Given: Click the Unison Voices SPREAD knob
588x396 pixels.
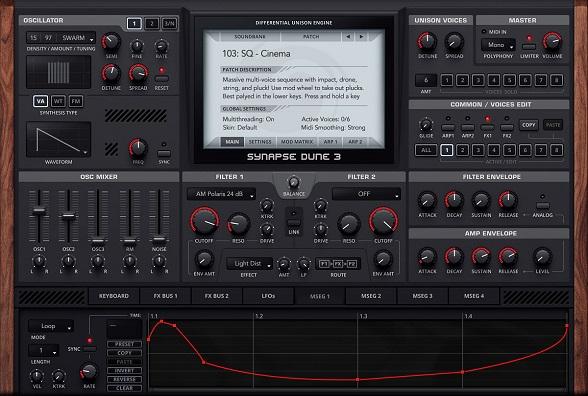Looking at the screenshot, I should (x=454, y=42).
